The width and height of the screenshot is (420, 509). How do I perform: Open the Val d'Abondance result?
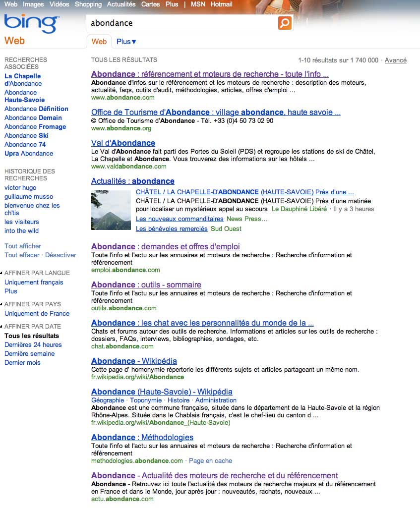[123, 143]
